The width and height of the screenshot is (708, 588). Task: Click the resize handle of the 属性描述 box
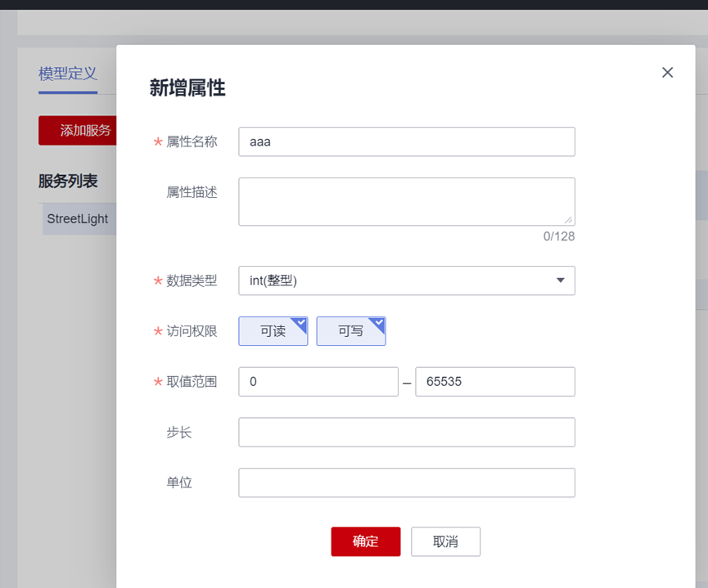click(x=569, y=220)
